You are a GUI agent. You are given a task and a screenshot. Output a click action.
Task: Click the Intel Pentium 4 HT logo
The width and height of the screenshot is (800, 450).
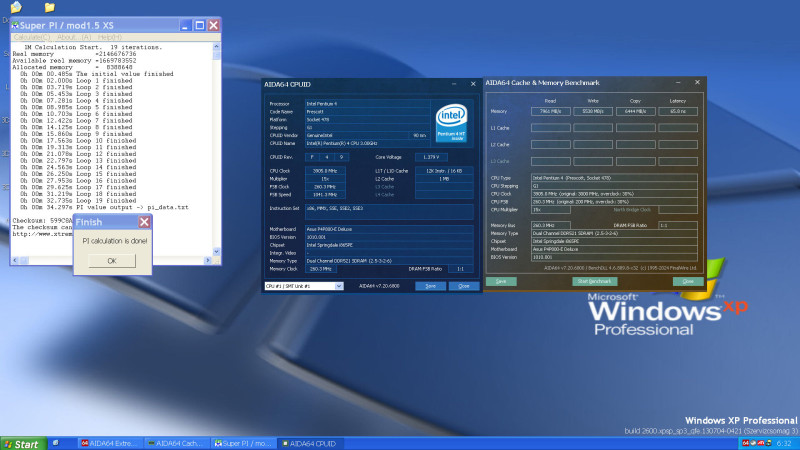(x=452, y=122)
